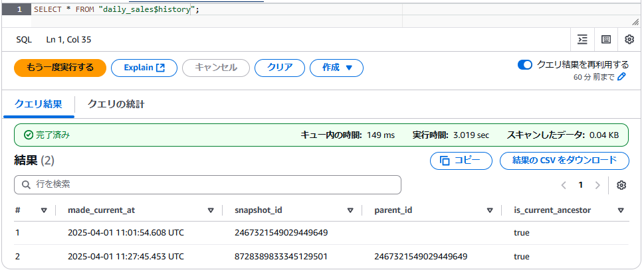Select page number 1 in pagination
This screenshot has height=270, width=644.
tap(580, 185)
